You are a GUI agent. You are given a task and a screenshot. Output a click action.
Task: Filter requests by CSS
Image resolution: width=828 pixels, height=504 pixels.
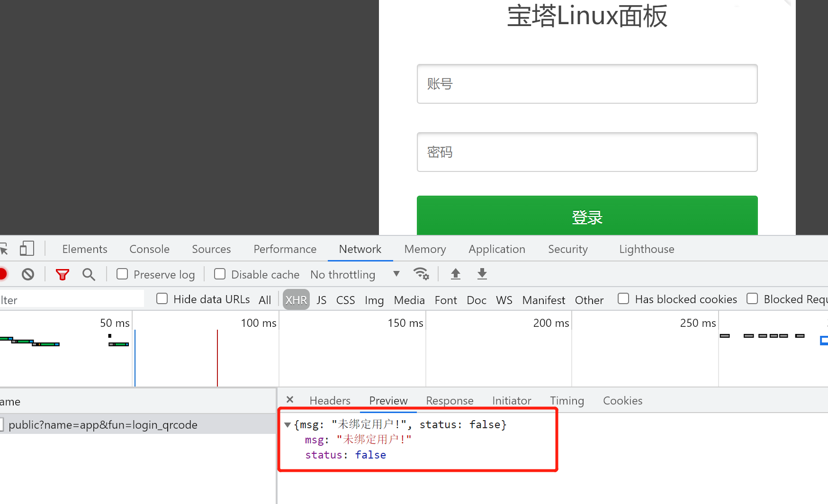345,300
